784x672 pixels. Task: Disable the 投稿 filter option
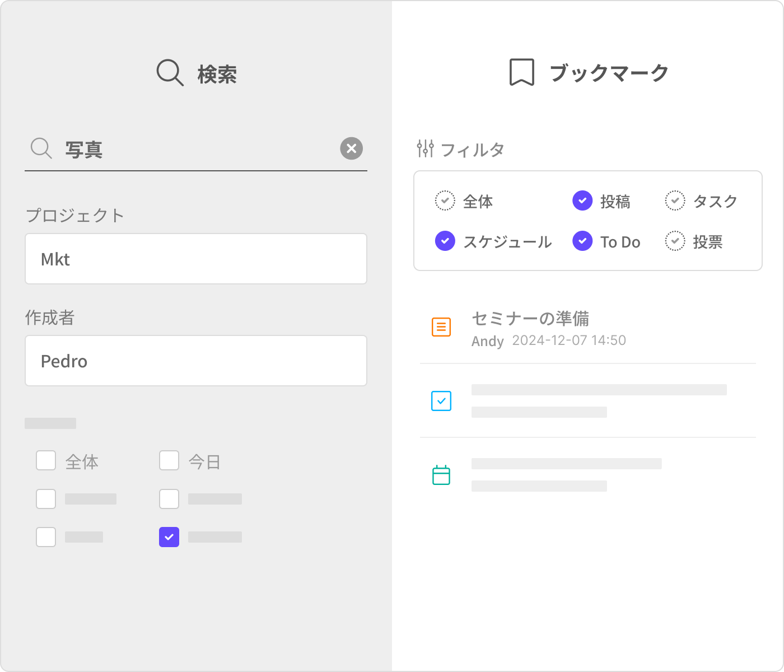click(582, 200)
